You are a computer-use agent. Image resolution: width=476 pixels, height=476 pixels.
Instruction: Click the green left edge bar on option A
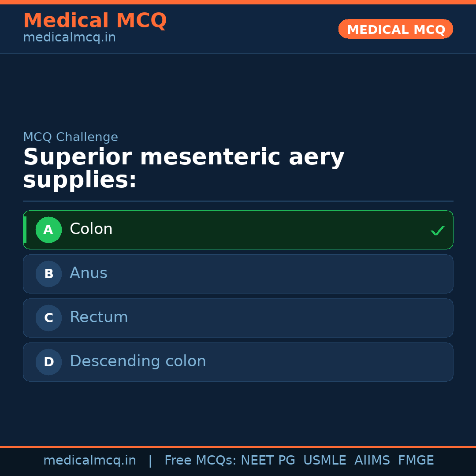pos(25,230)
